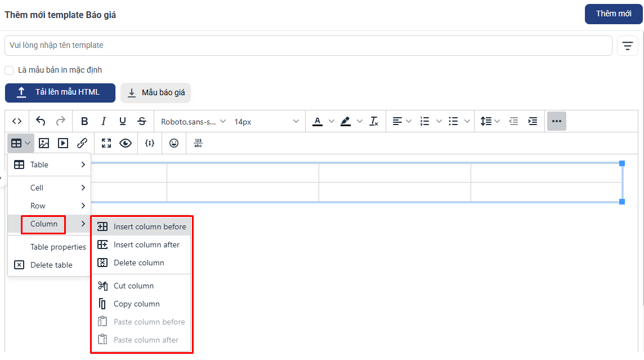Image resolution: width=644 pixels, height=360 pixels.
Task: Undo the last edit
Action: [41, 121]
